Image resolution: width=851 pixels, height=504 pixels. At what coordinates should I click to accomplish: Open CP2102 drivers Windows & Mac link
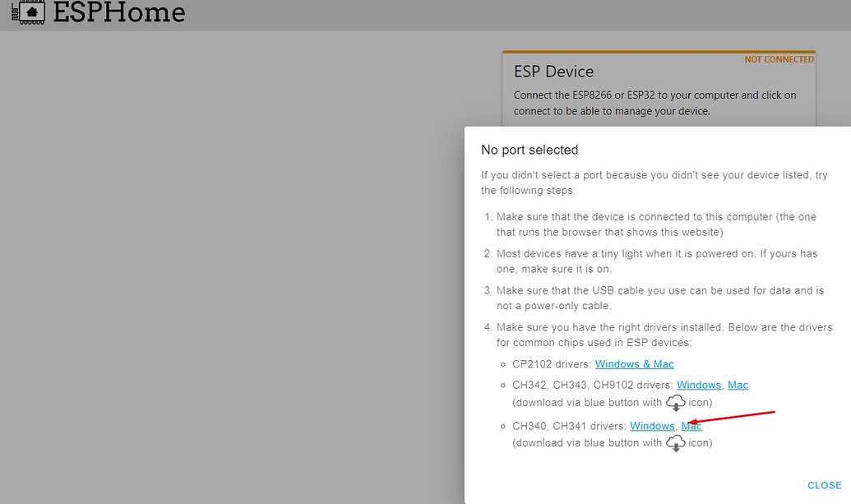click(x=635, y=364)
